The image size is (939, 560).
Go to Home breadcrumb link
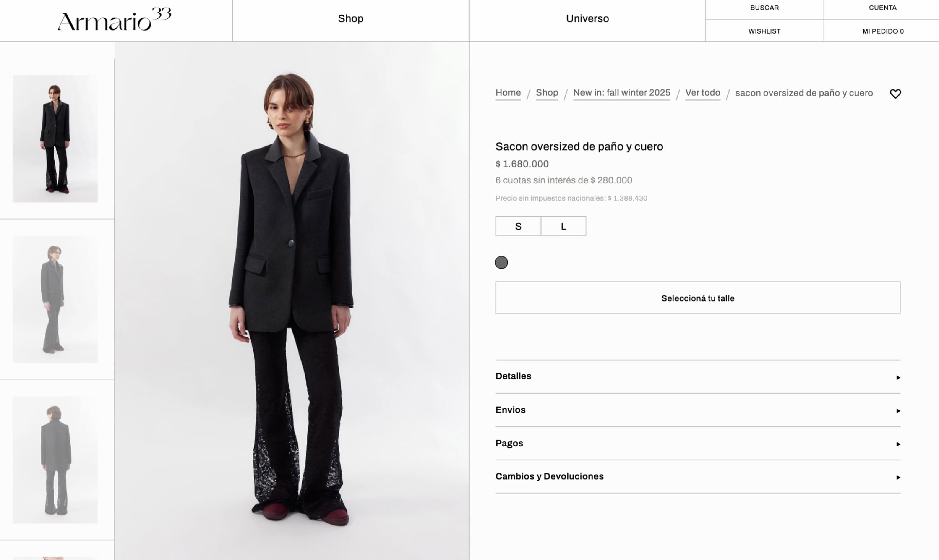508,93
